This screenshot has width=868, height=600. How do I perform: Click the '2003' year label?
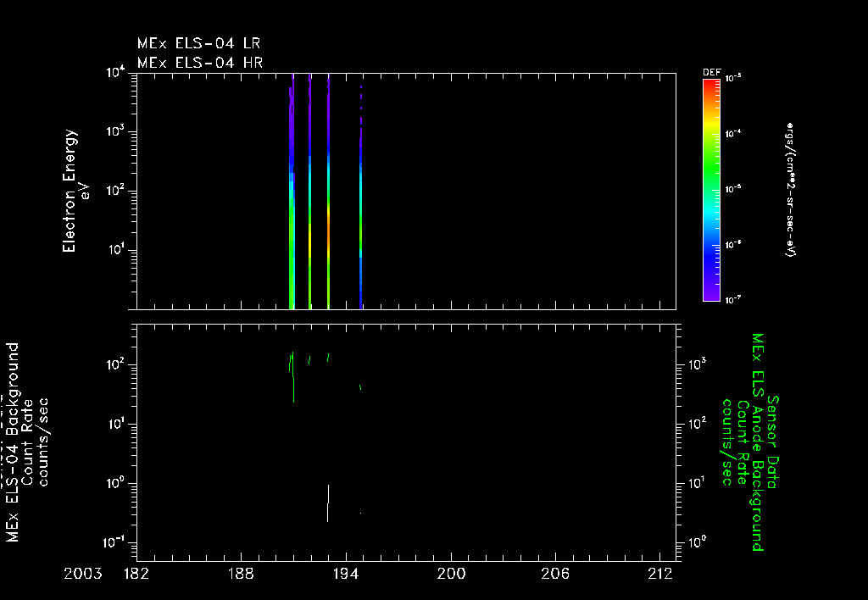(x=83, y=574)
